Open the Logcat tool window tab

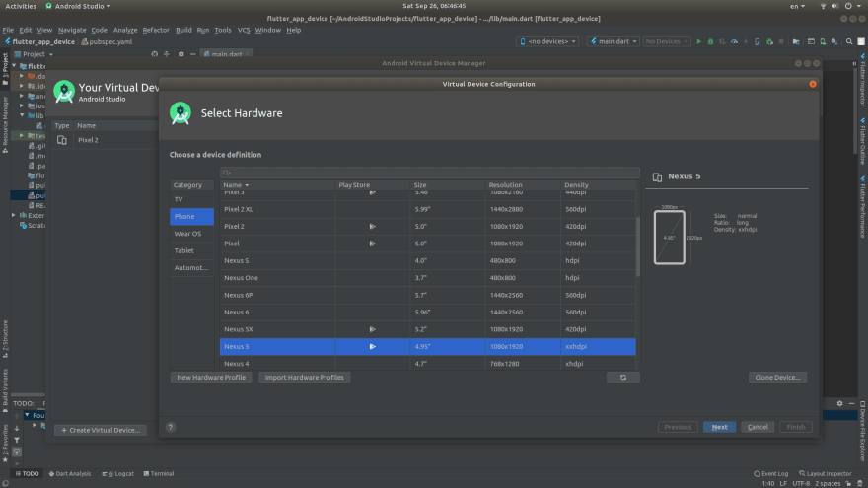pos(118,473)
